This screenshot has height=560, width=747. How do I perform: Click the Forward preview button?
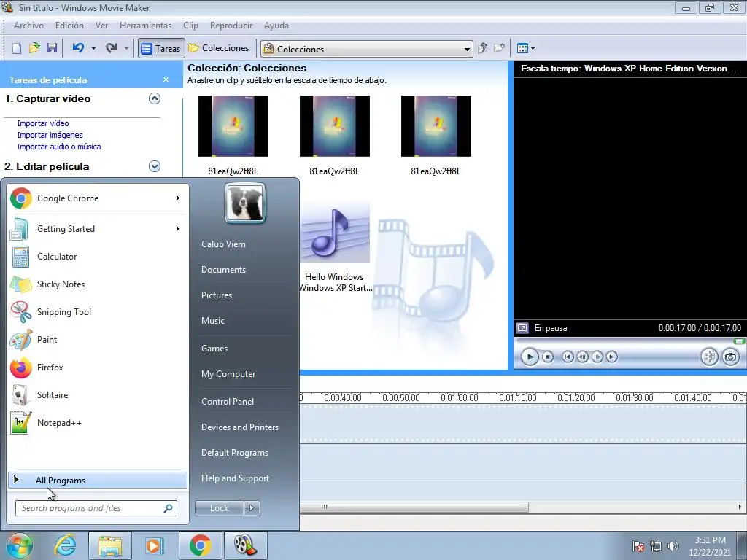pos(612,357)
